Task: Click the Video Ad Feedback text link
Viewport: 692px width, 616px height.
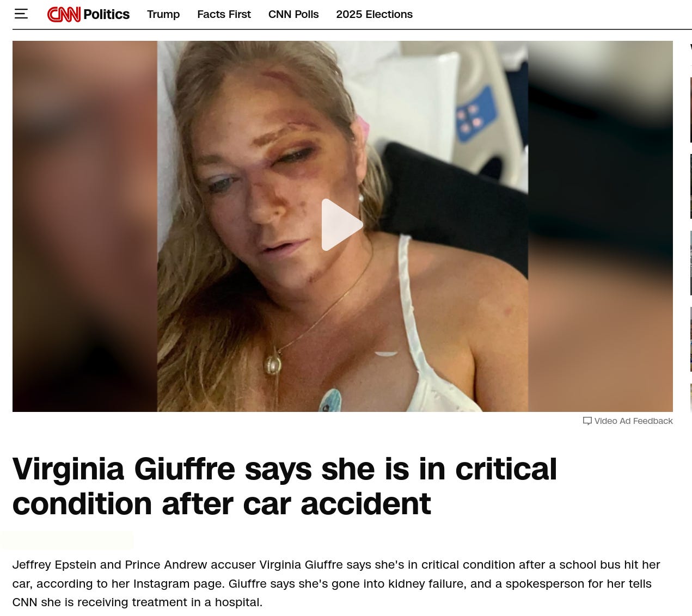Action: coord(633,421)
